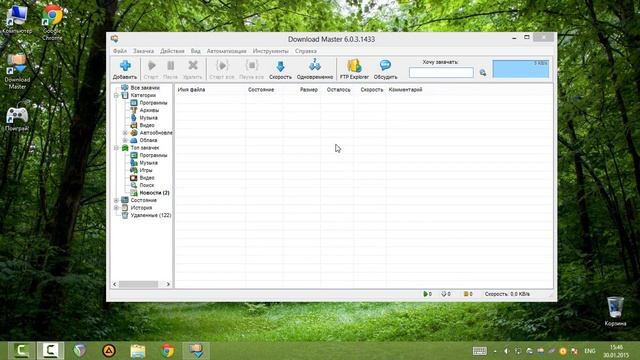
Task: Click the tree panel horizontal scrollbar thumb
Action: [138, 284]
